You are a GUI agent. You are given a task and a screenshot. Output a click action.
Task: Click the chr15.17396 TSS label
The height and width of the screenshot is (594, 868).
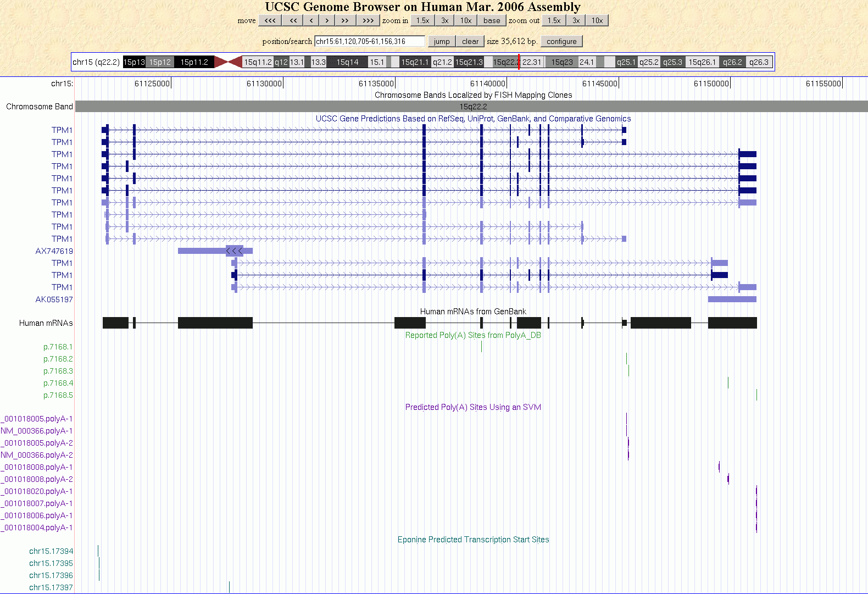(x=51, y=575)
